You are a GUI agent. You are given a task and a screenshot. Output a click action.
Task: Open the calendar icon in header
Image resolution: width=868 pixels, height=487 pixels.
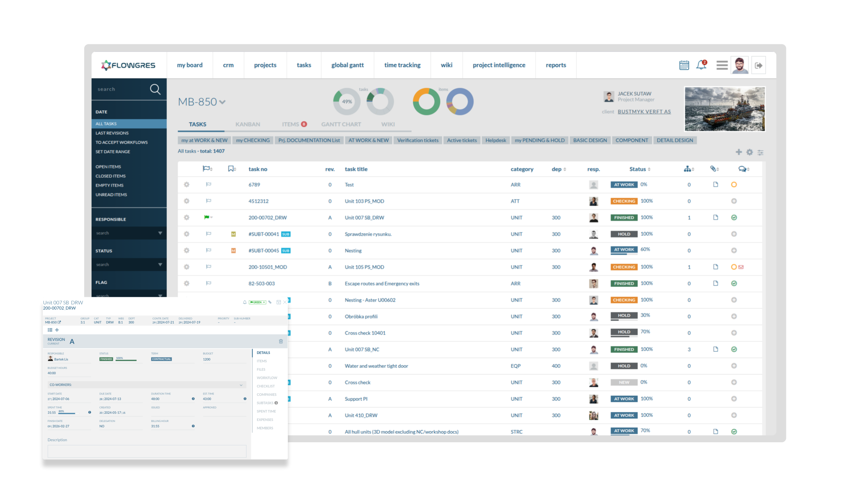[x=684, y=65]
